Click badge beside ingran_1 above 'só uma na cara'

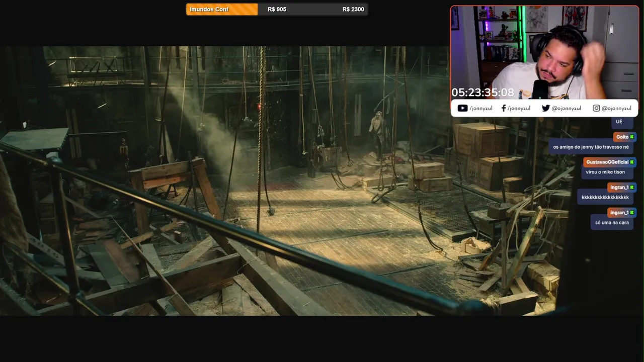tap(632, 212)
